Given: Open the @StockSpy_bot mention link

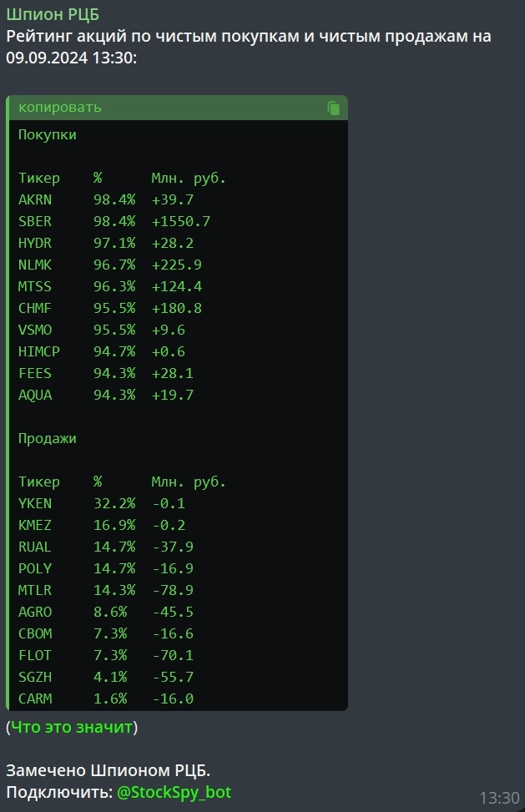Looking at the screenshot, I should [174, 792].
